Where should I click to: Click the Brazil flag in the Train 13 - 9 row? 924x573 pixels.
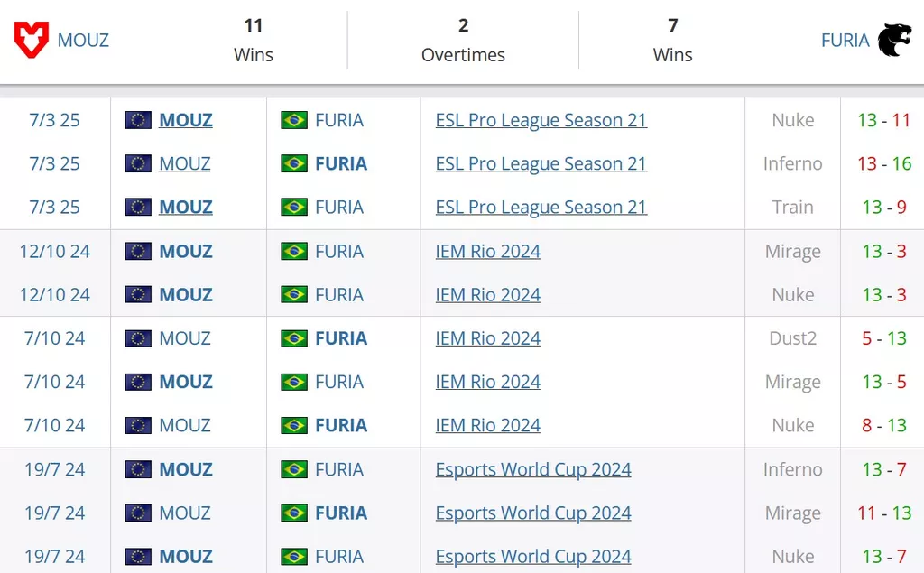(294, 208)
